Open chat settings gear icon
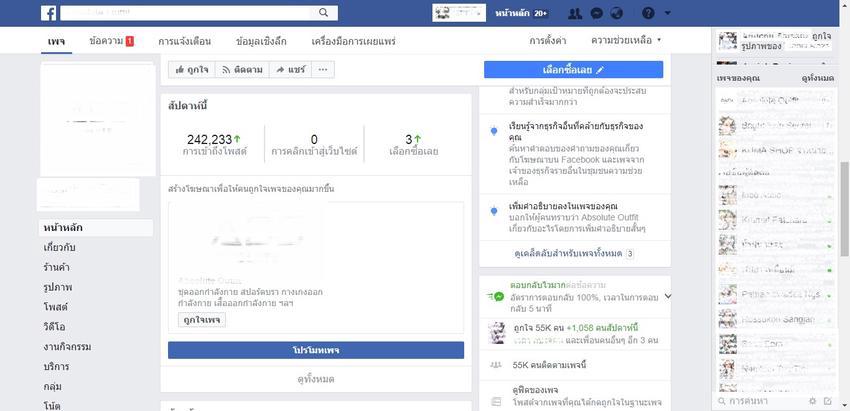 click(812, 401)
